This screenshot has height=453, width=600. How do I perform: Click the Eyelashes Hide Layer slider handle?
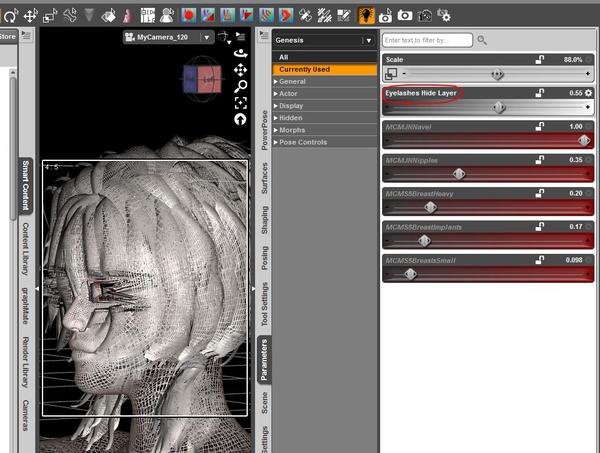pyautogui.click(x=499, y=108)
